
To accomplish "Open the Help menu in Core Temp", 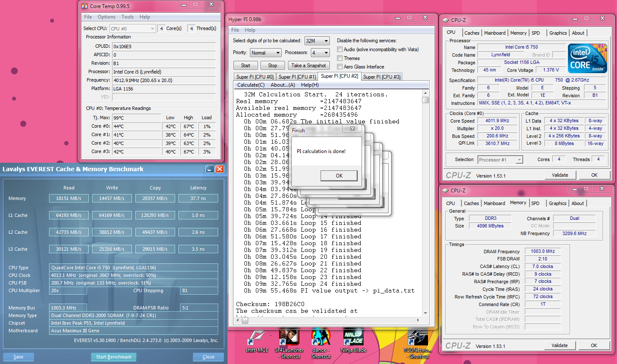I will point(145,17).
